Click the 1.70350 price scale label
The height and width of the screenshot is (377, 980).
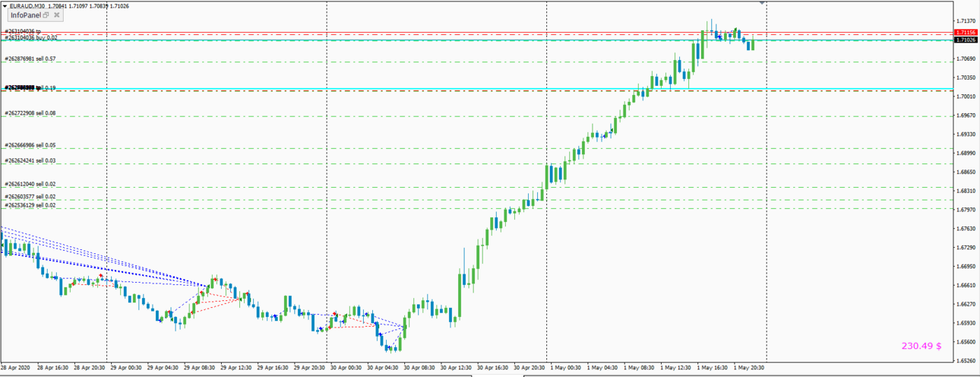click(x=966, y=78)
